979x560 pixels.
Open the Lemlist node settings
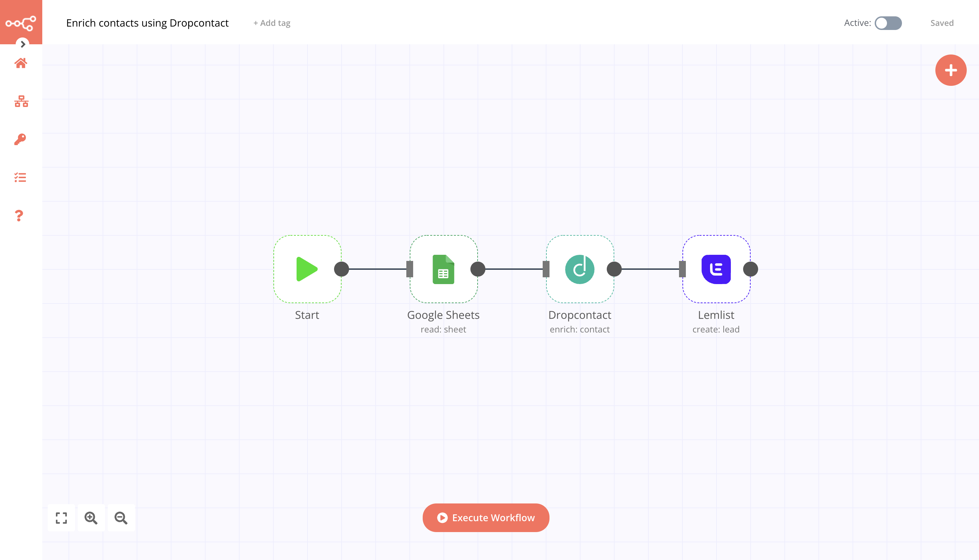click(716, 269)
